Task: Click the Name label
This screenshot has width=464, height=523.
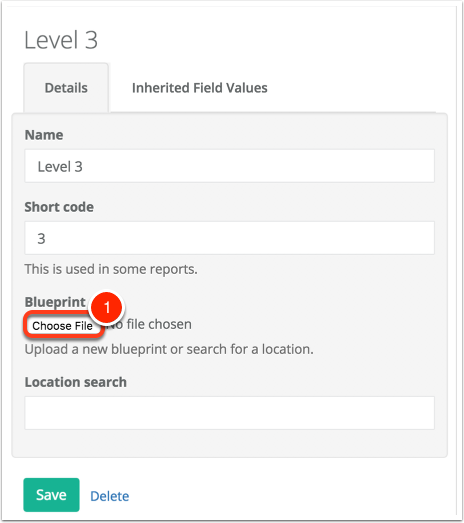Action: point(44,135)
